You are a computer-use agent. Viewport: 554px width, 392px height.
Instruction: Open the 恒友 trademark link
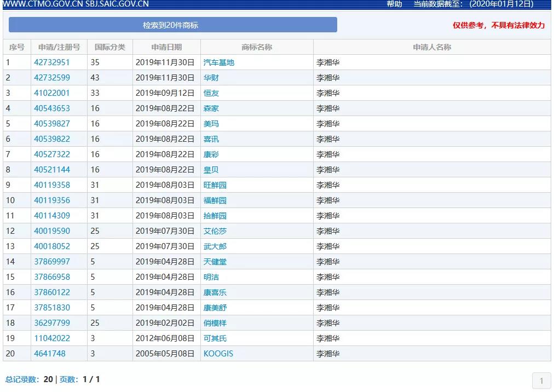point(212,93)
